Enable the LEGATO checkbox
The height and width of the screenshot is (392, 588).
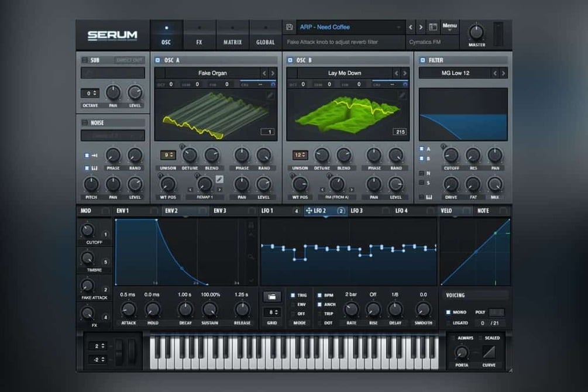pyautogui.click(x=448, y=323)
